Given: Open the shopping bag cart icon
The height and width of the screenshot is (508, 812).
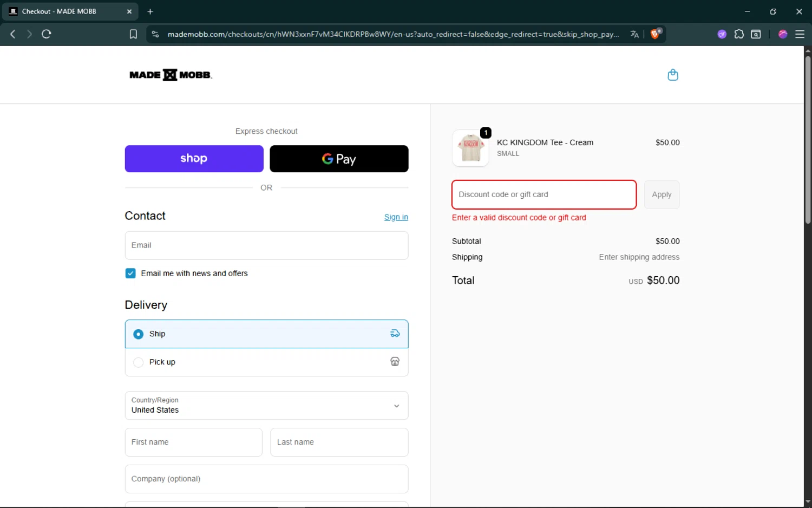Looking at the screenshot, I should pyautogui.click(x=673, y=75).
